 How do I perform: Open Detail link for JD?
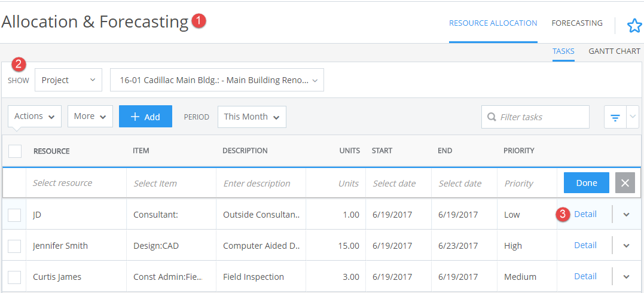[585, 214]
